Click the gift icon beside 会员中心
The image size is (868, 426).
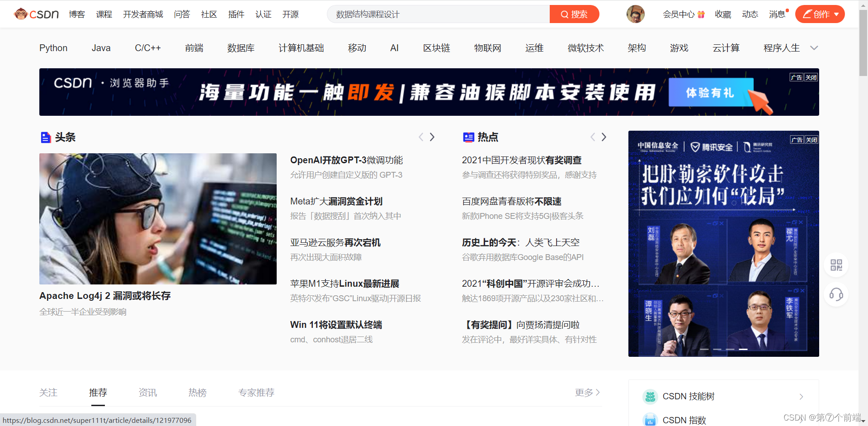[701, 14]
